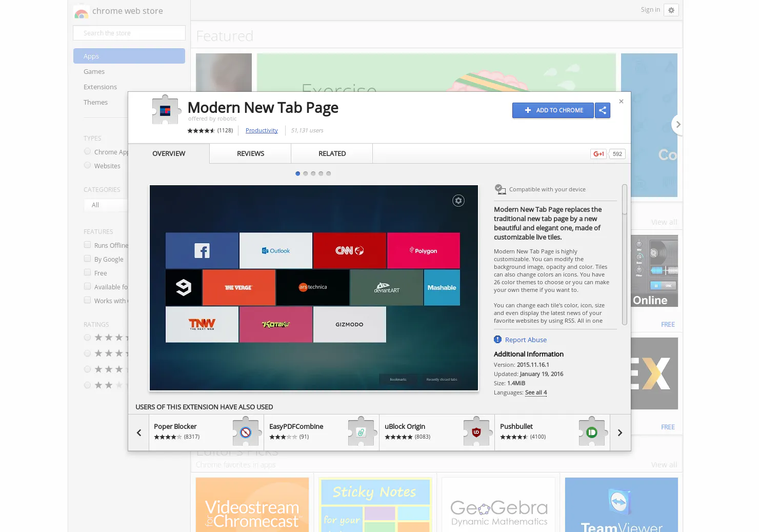759x532 pixels.
Task: Switch to the Related tab
Action: (x=332, y=153)
